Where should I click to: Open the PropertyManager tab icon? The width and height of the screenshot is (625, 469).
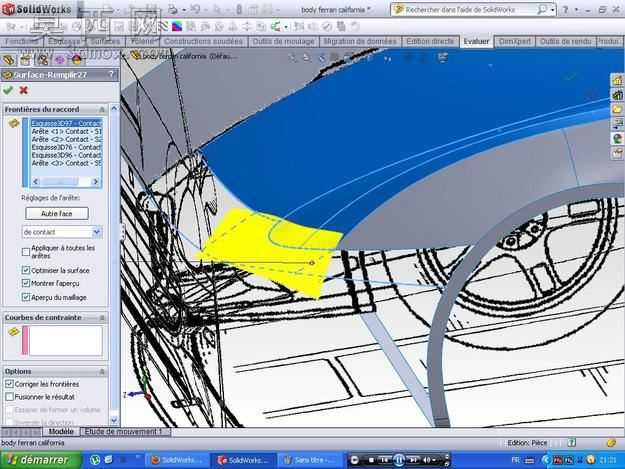coord(25,60)
